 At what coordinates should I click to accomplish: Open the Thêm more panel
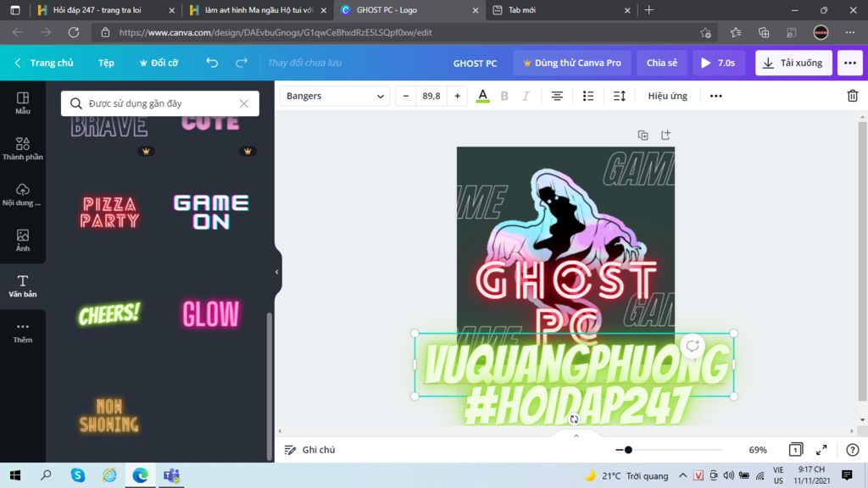23,332
